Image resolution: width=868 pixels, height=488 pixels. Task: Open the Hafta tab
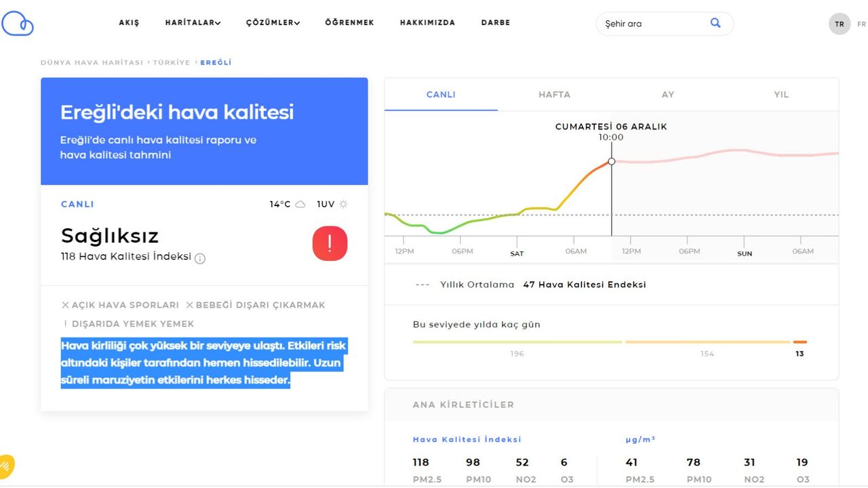click(554, 95)
